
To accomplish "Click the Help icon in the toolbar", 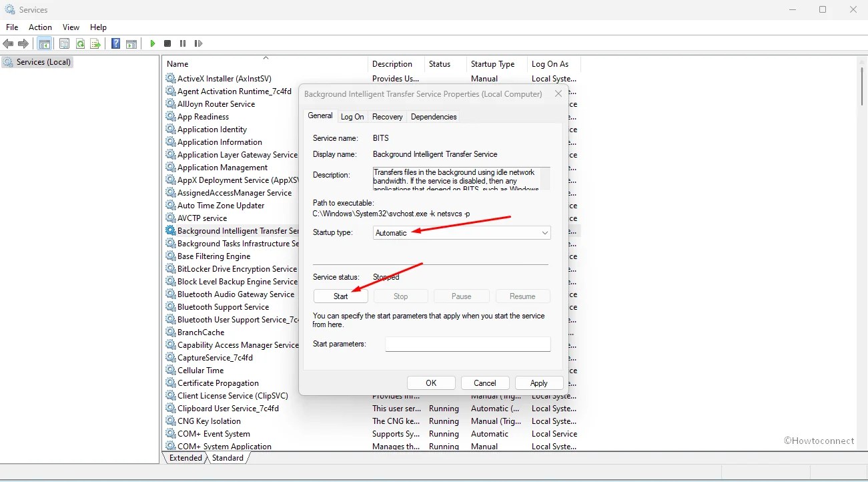I will (115, 43).
